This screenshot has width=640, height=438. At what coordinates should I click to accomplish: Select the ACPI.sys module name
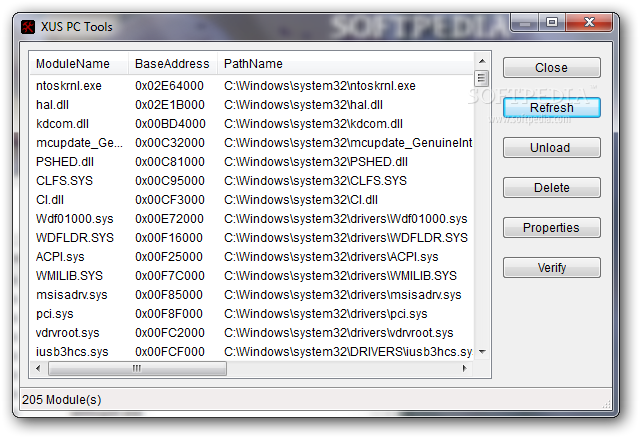(x=60, y=257)
